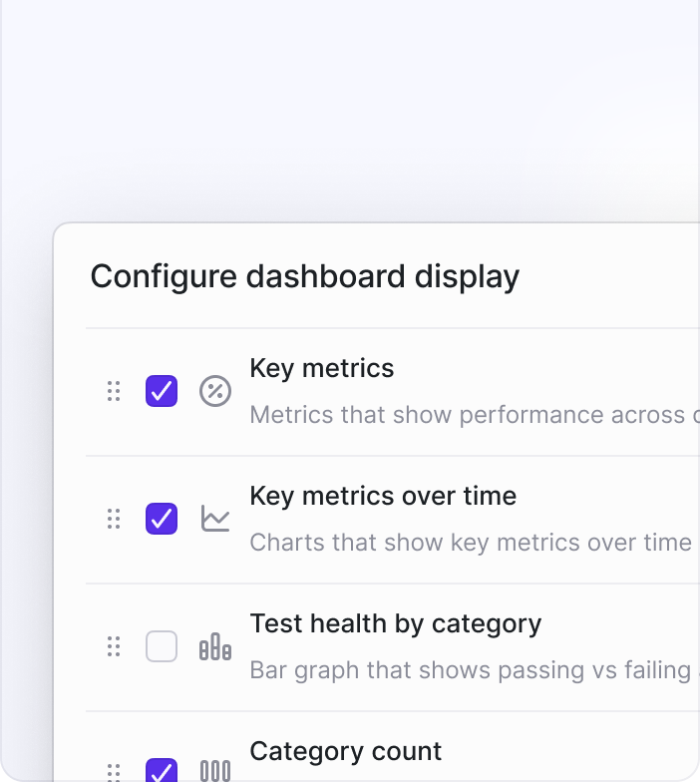Uncheck the Key metrics checkbox

162,391
